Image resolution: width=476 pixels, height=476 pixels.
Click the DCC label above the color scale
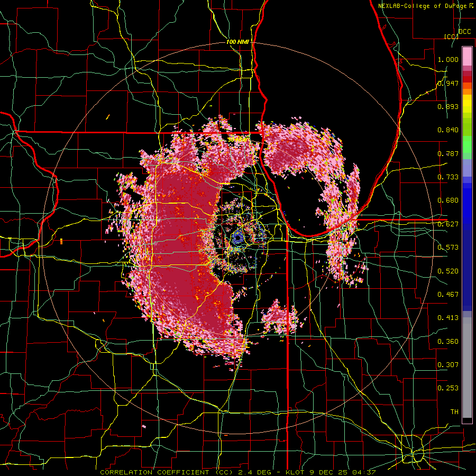point(464,32)
